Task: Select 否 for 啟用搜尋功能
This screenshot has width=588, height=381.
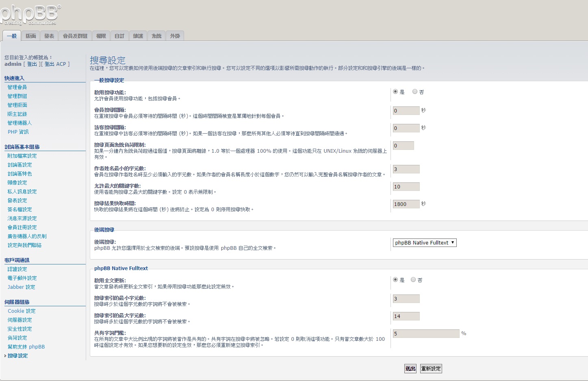Action: tap(415, 92)
